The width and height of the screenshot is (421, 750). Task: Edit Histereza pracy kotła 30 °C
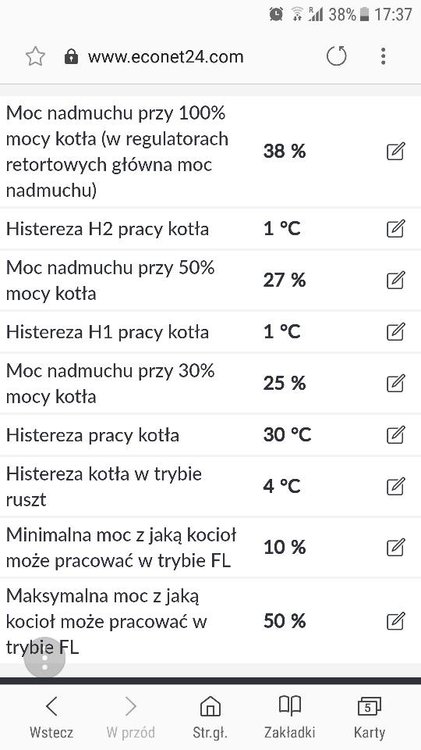point(396,435)
